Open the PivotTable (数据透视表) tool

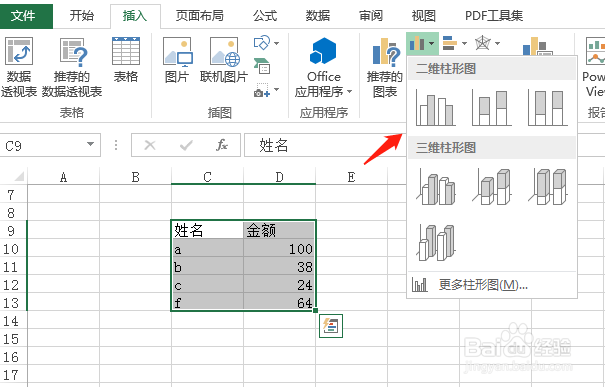click(19, 68)
